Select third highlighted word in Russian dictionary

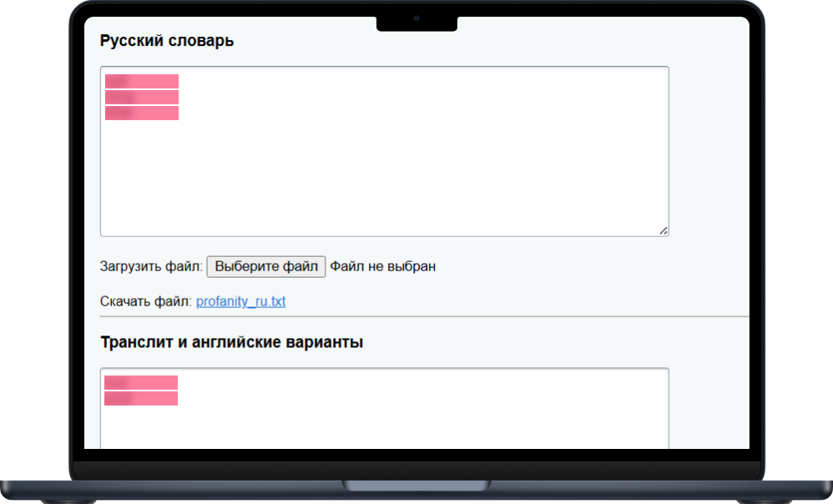[x=141, y=113]
